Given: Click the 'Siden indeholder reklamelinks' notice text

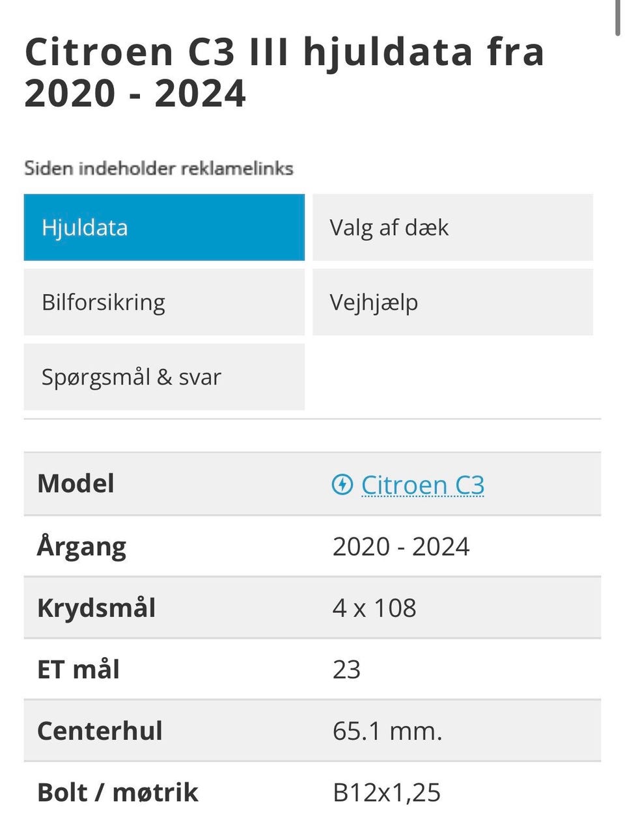Looking at the screenshot, I should (x=159, y=169).
